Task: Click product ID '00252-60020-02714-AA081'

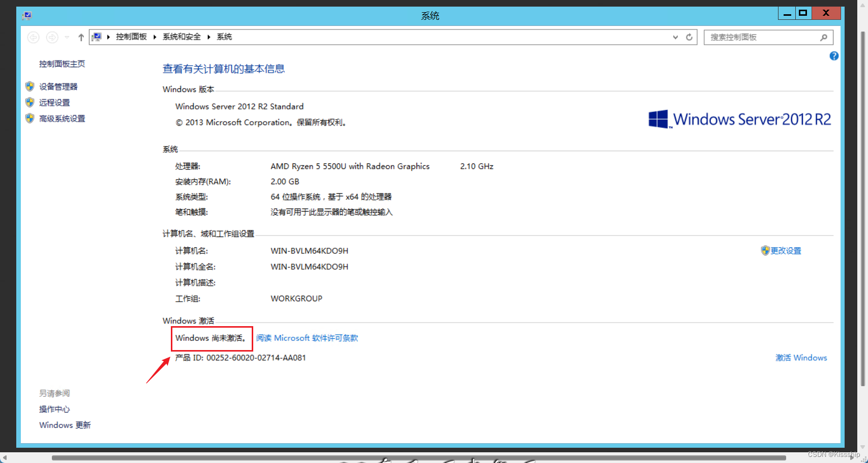Action: click(x=256, y=358)
